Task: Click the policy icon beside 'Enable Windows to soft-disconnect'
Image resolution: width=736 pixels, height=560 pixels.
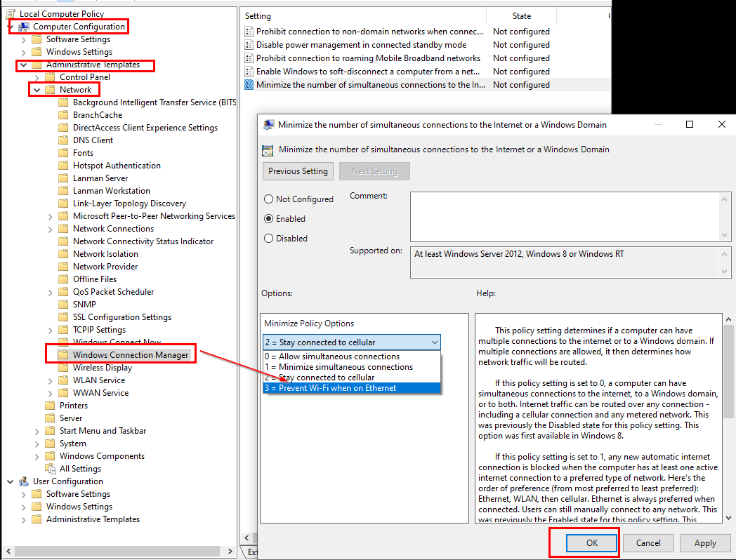Action: tap(249, 72)
